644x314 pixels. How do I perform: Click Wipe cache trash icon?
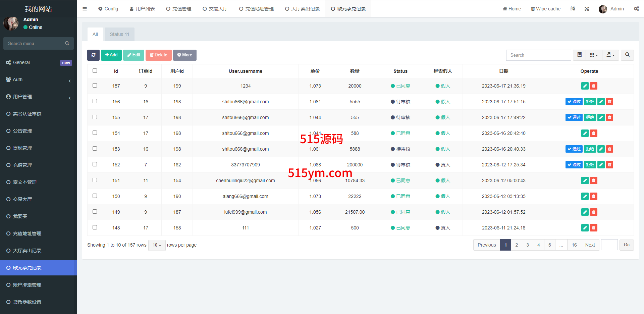(x=533, y=9)
